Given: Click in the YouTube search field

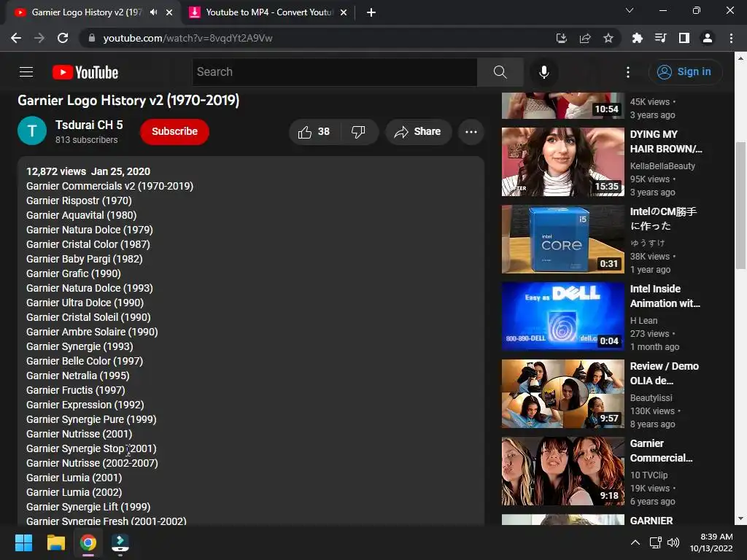Looking at the screenshot, I should (x=334, y=72).
